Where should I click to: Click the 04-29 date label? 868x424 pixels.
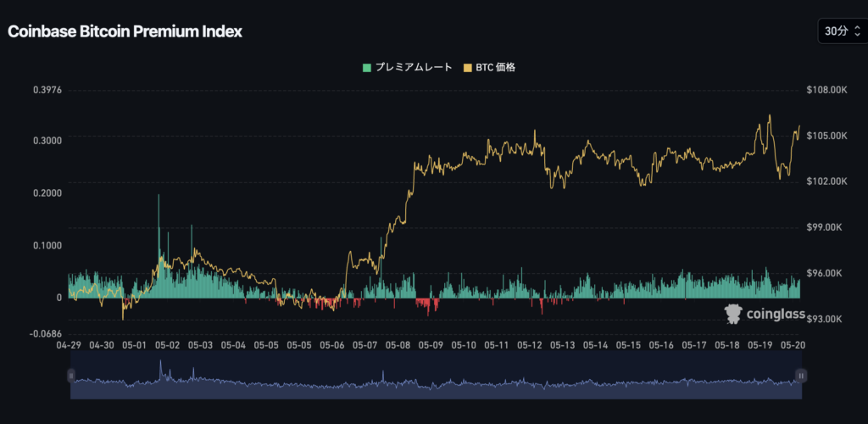click(x=69, y=345)
